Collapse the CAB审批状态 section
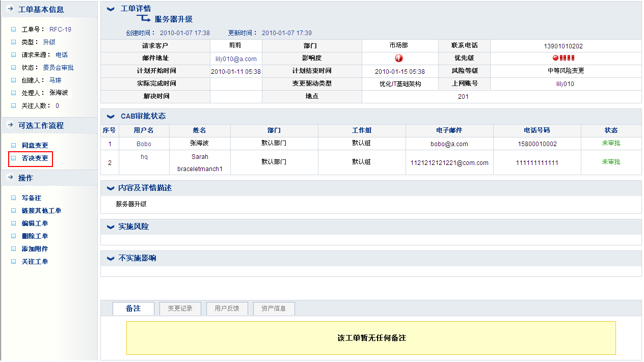 coord(111,117)
